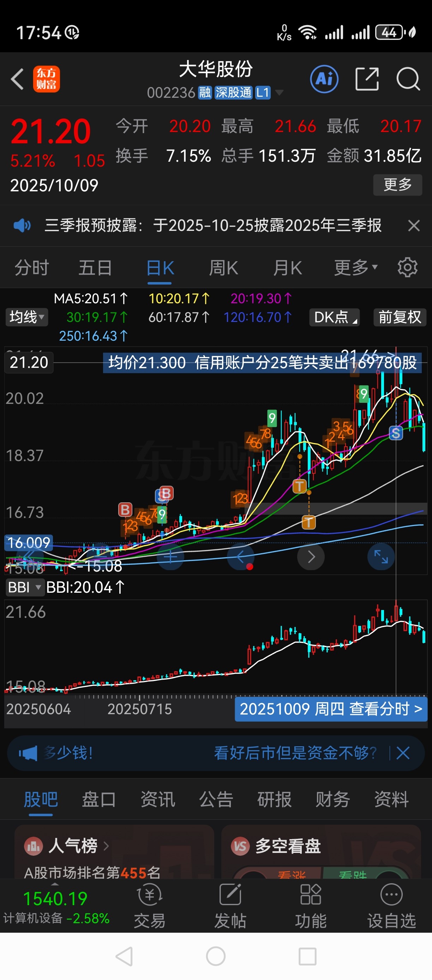Tap 三季报预披露 announcement text

tap(213, 225)
